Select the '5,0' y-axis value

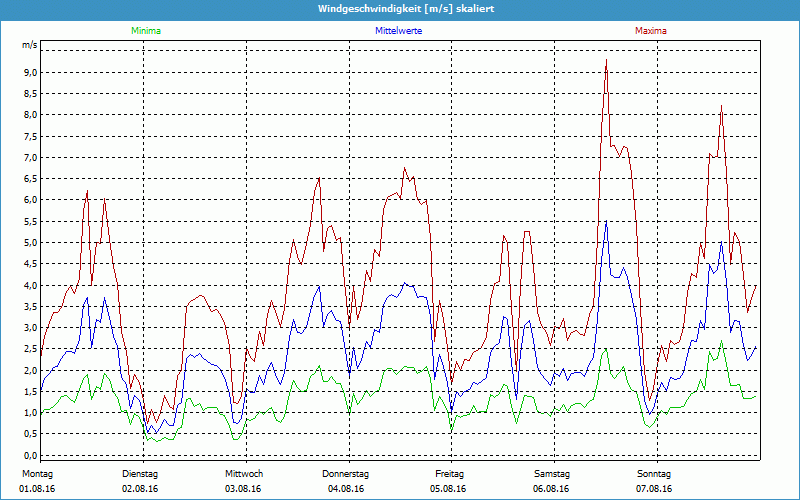[30, 242]
